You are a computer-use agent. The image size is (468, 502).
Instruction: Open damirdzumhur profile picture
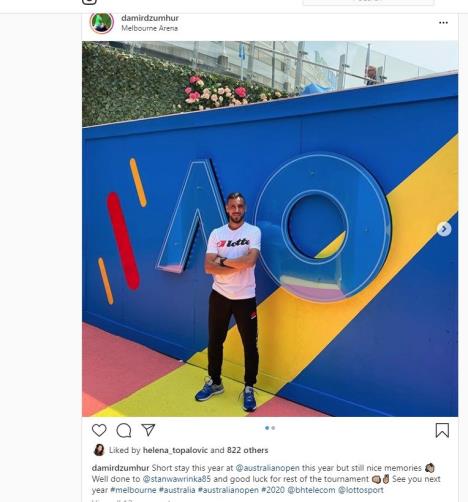click(x=102, y=22)
